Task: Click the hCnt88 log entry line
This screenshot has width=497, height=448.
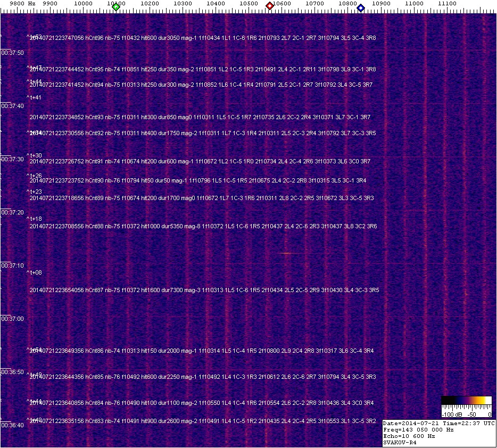Action: pos(203,226)
